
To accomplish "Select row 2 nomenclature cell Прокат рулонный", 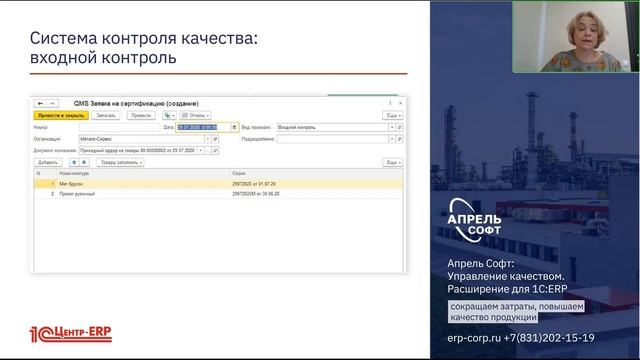I will pyautogui.click(x=144, y=194).
